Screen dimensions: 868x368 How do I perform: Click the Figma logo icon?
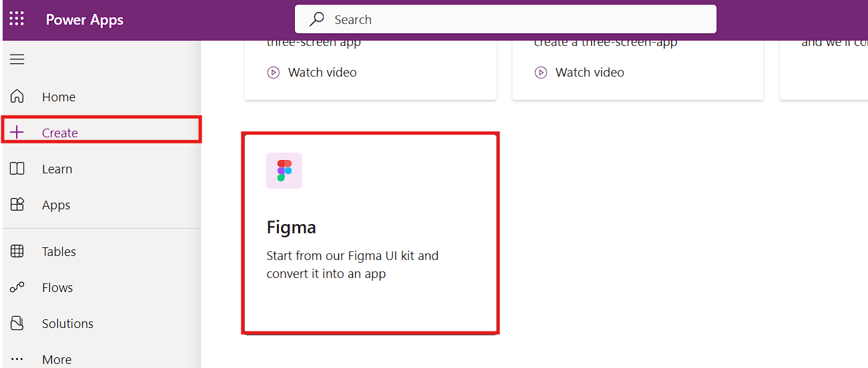[x=284, y=171]
